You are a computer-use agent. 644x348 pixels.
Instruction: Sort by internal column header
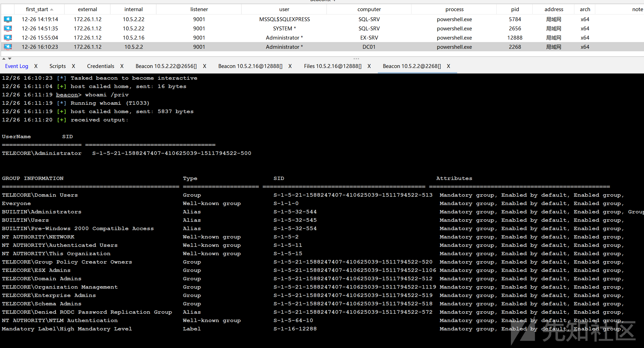[x=133, y=9]
